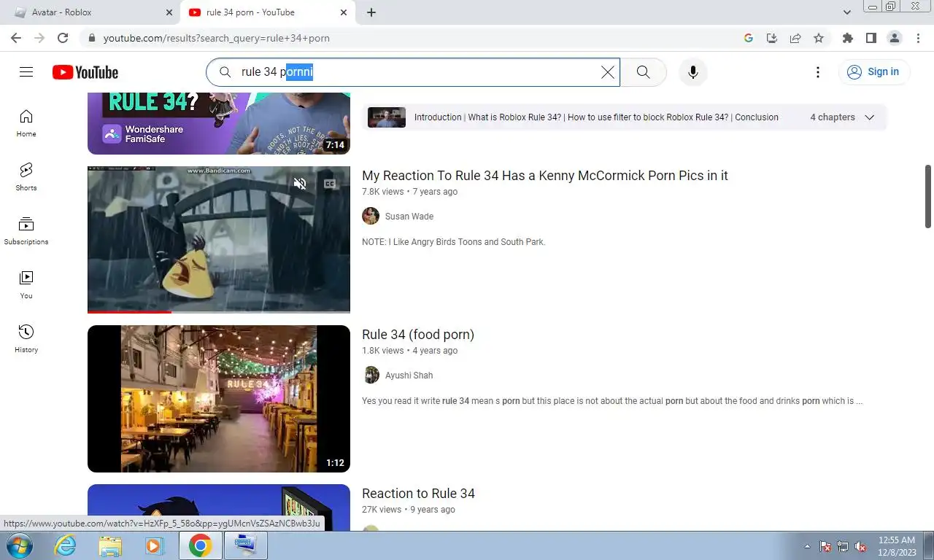Click the install/download icon in address bar

[x=772, y=38]
